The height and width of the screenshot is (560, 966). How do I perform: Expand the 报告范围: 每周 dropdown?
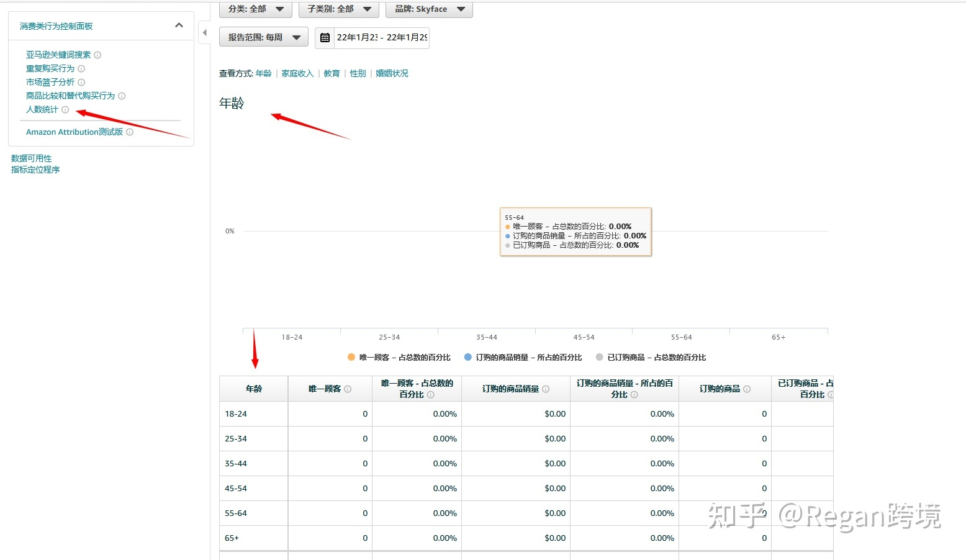pyautogui.click(x=263, y=37)
